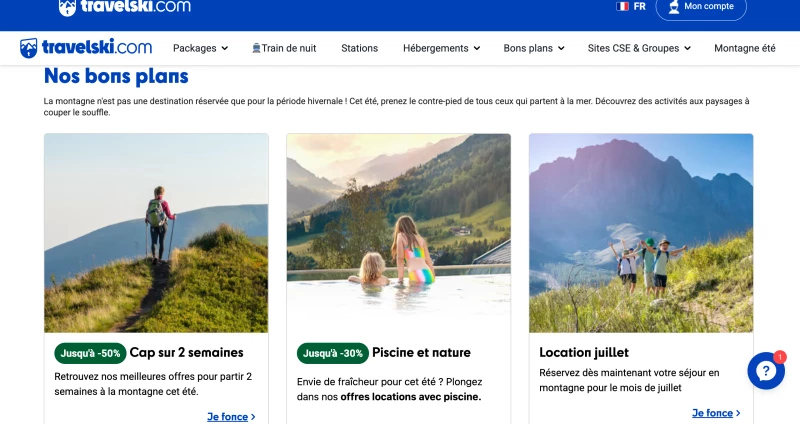
Task: Click the red notification badge on chat
Action: click(x=779, y=357)
